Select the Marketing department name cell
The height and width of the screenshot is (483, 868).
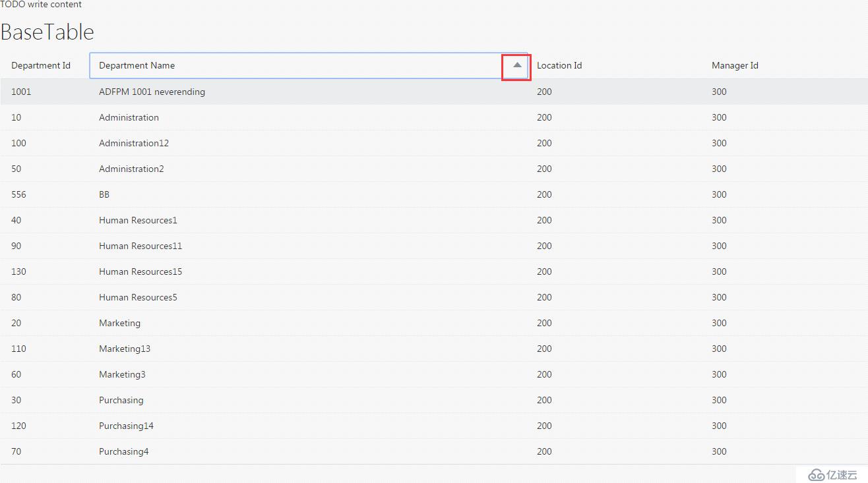click(119, 323)
